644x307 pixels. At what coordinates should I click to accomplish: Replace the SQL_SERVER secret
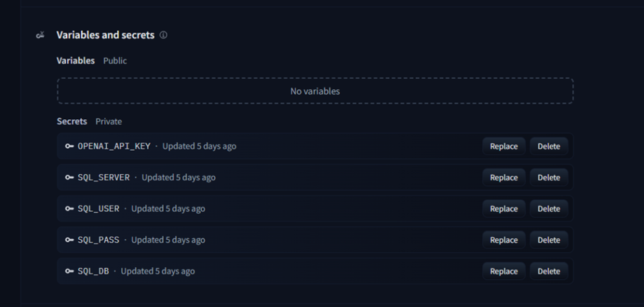click(x=504, y=177)
